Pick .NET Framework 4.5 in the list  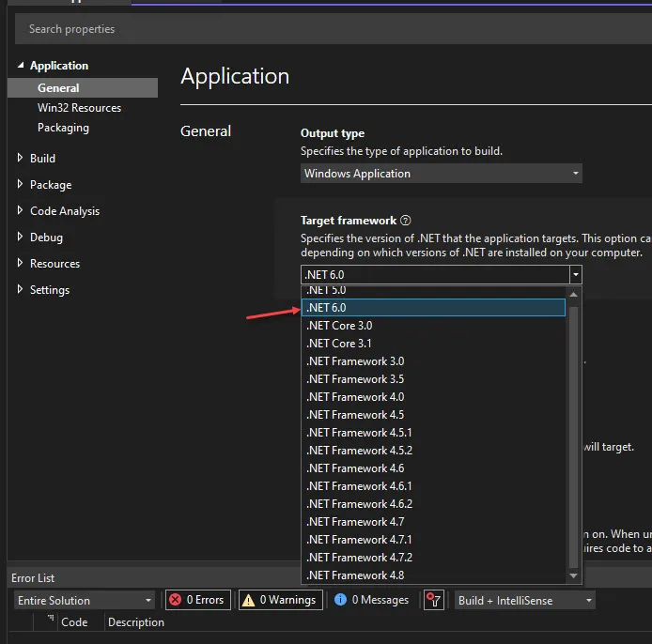coord(433,415)
